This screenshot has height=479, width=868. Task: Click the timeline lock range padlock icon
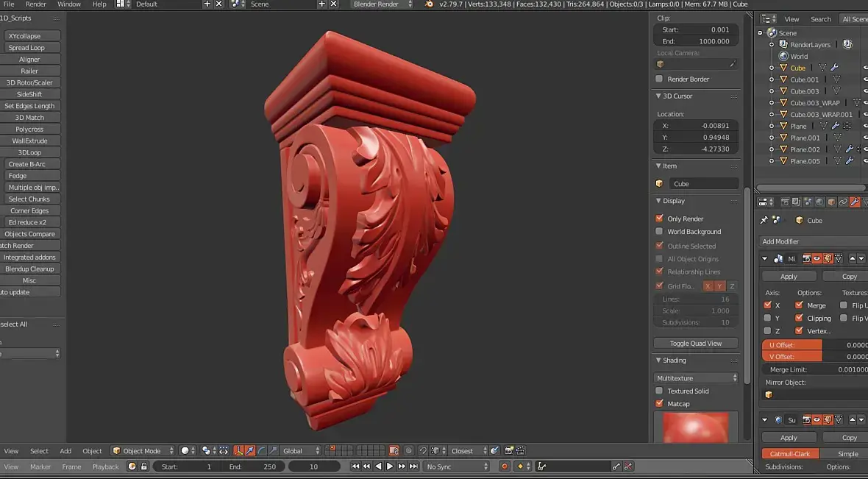(144, 466)
